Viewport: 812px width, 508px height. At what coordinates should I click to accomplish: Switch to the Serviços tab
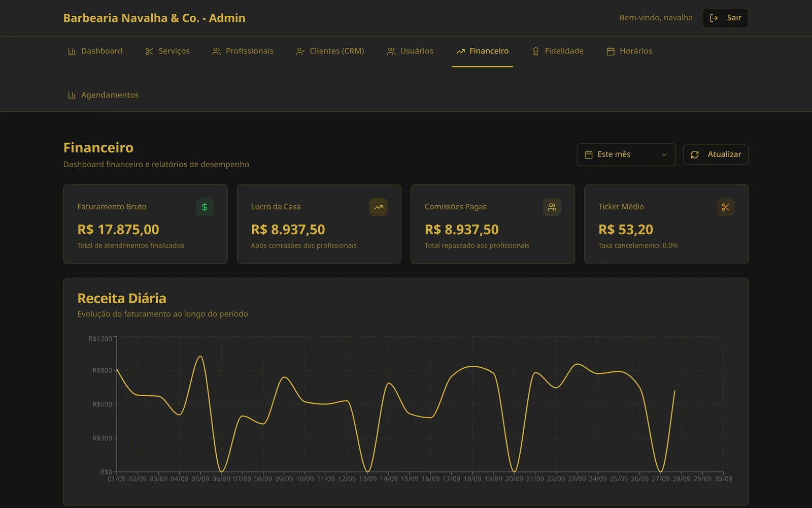pyautogui.click(x=167, y=51)
